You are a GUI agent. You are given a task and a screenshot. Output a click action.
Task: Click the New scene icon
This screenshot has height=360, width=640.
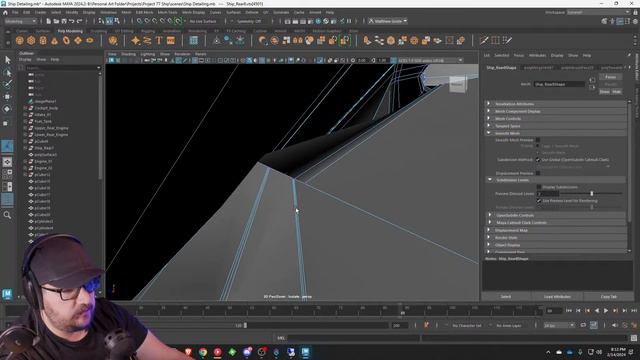(x=49, y=21)
